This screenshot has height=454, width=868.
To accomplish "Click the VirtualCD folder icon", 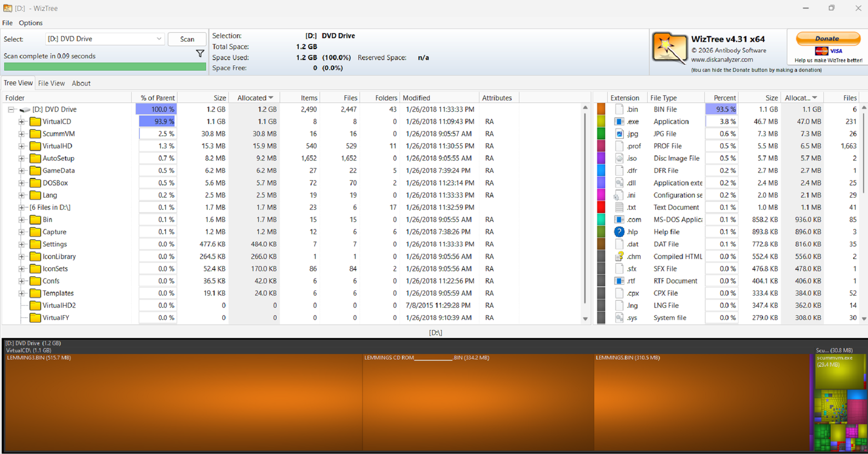I will (35, 122).
